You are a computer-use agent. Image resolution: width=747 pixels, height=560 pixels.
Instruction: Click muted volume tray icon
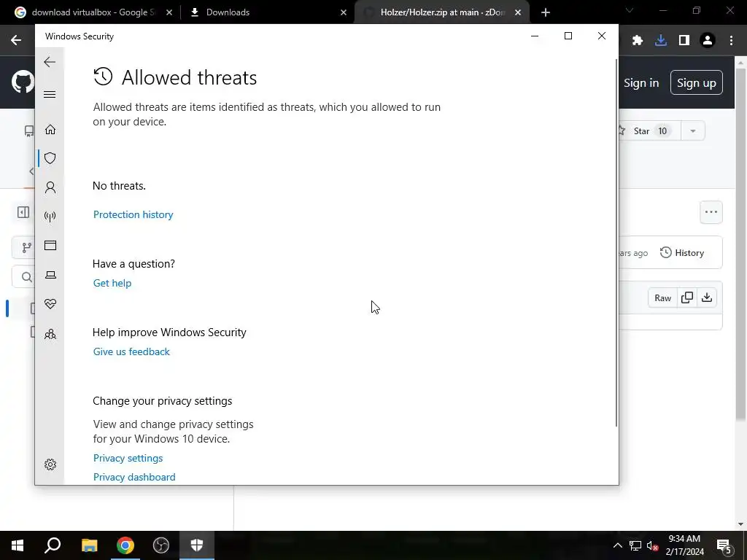coord(653,545)
